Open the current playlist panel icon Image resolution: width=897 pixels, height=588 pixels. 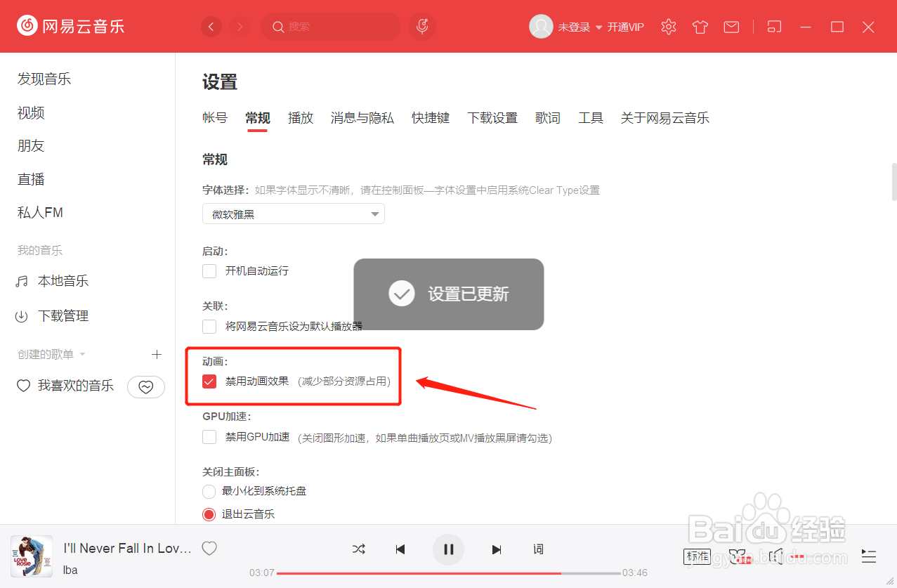(868, 556)
